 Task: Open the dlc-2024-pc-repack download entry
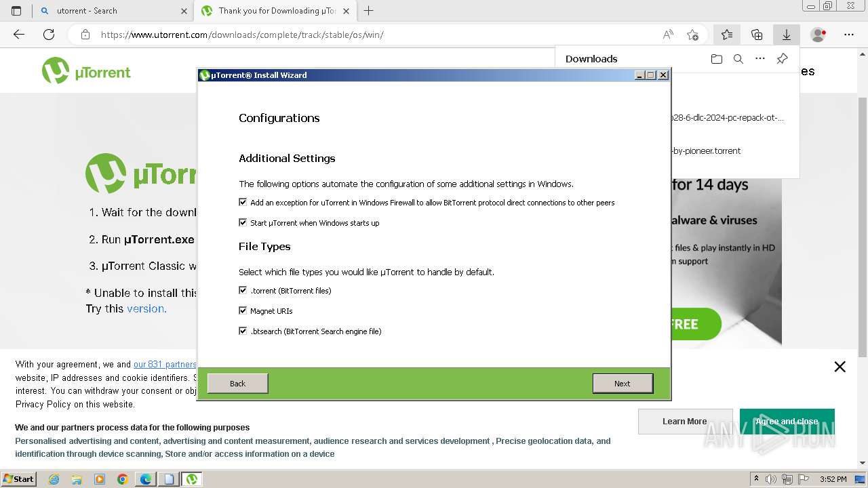(x=728, y=117)
